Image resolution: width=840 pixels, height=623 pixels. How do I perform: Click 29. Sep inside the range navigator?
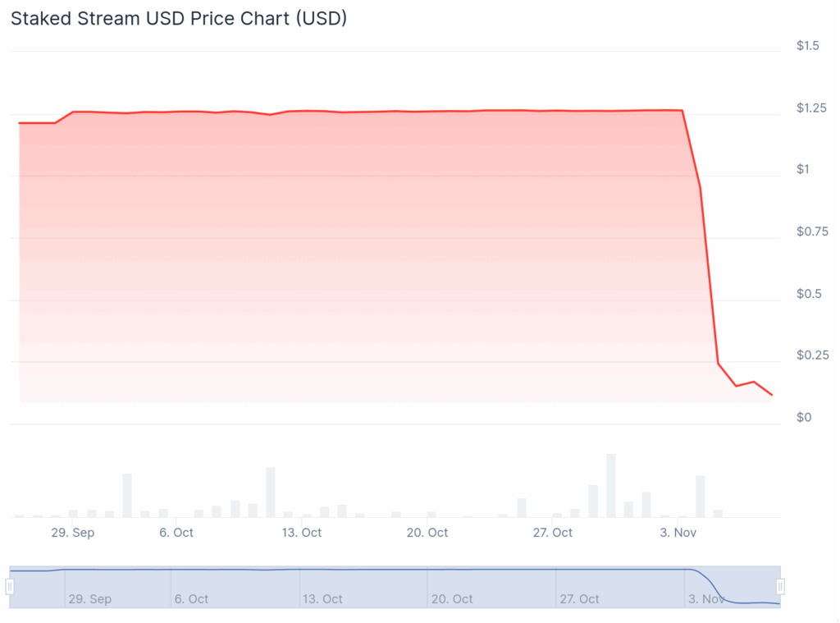(89, 599)
